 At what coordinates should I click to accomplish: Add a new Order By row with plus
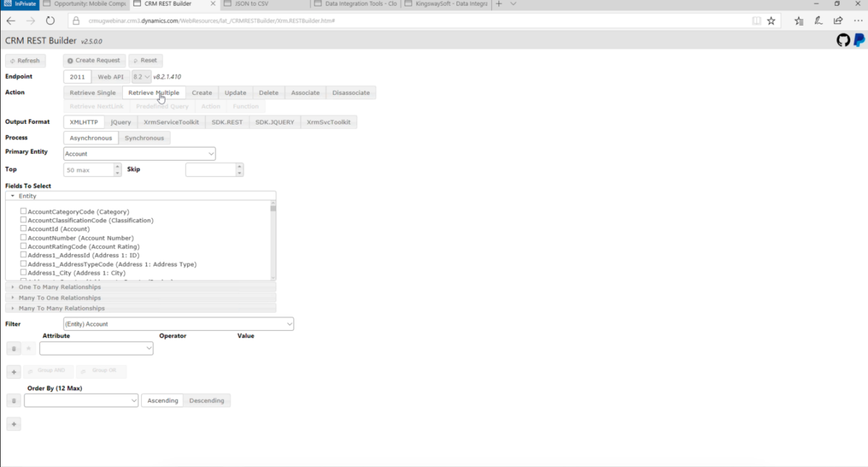click(x=13, y=424)
